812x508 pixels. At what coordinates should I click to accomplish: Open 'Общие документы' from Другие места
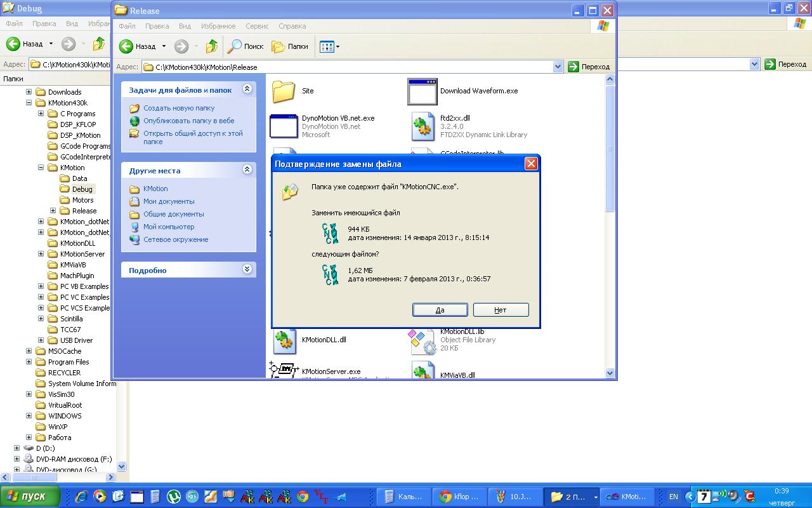[x=174, y=214]
